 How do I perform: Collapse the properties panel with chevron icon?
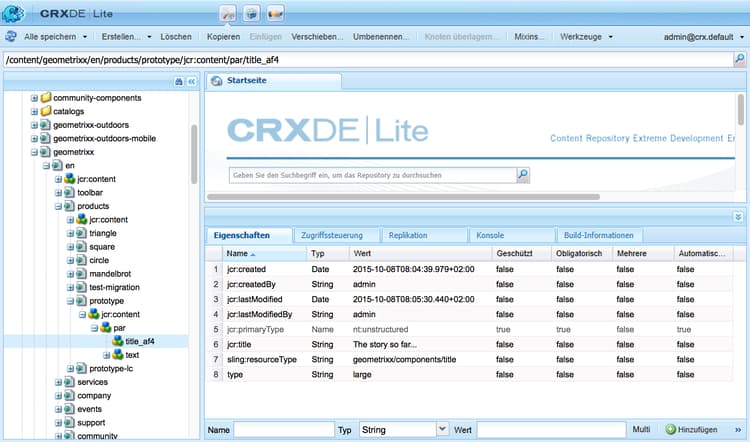[x=738, y=217]
